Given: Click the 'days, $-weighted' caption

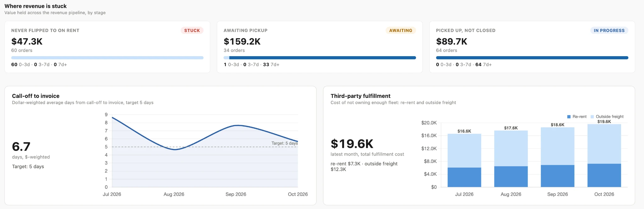Looking at the screenshot, I should click(31, 157).
